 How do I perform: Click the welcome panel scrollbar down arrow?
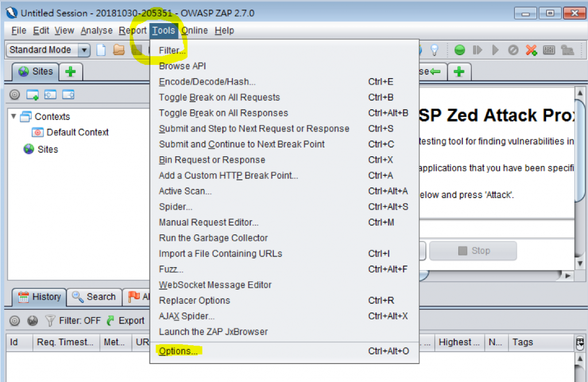tap(580, 264)
